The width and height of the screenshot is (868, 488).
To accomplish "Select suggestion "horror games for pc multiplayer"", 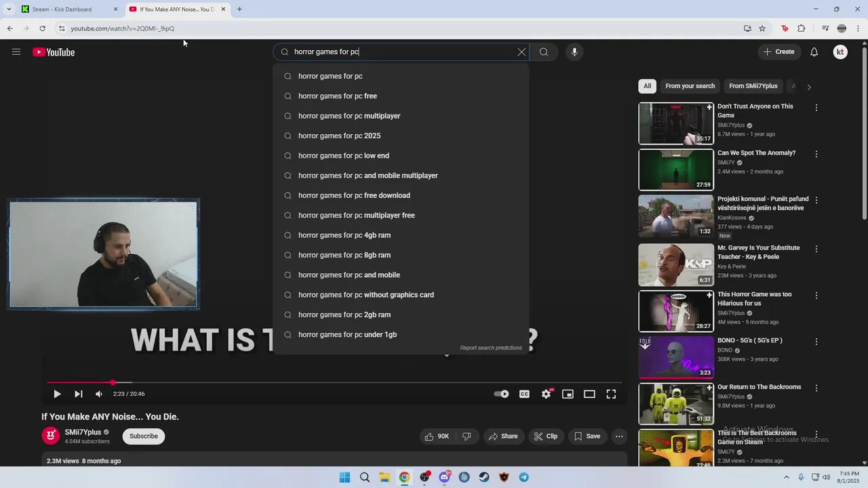I will pos(401,116).
